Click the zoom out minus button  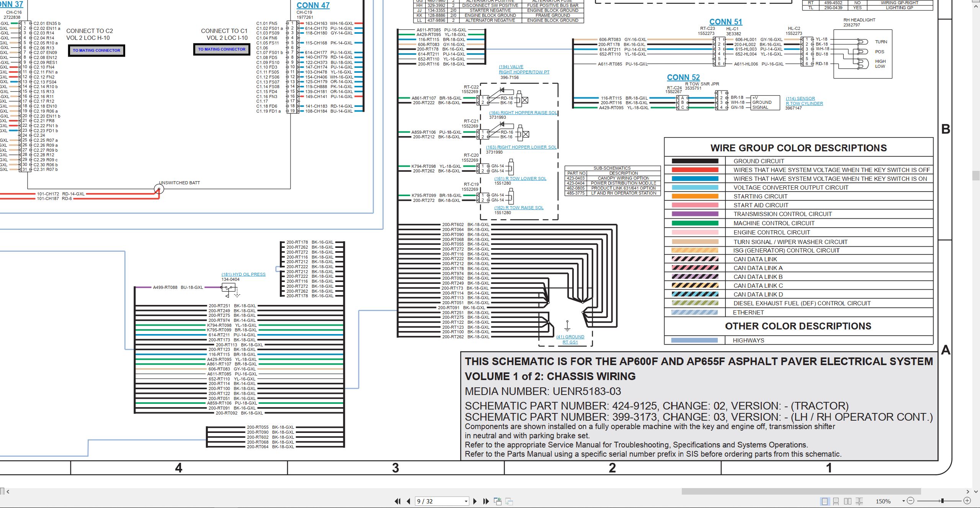coord(911,501)
